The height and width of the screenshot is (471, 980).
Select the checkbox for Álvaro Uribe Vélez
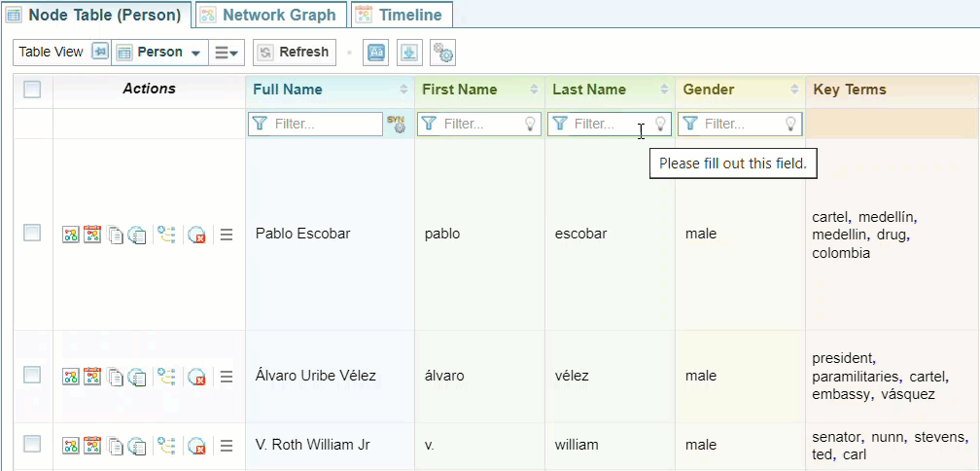coord(32,376)
